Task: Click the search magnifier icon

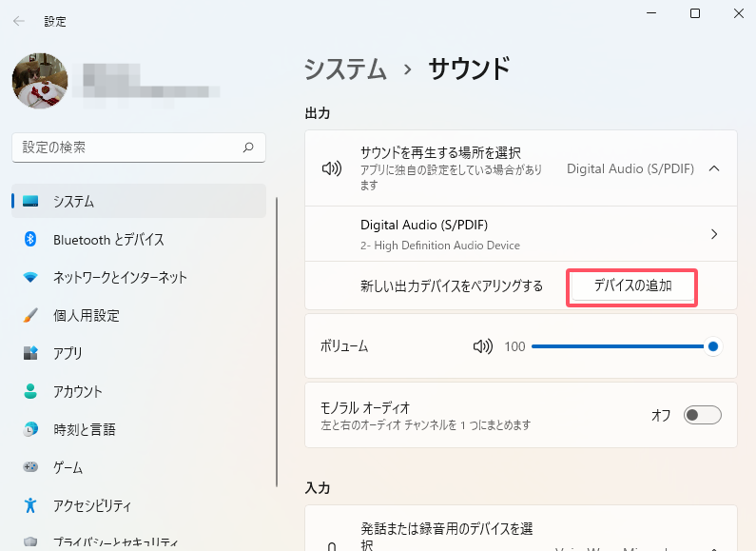Action: 248,148
